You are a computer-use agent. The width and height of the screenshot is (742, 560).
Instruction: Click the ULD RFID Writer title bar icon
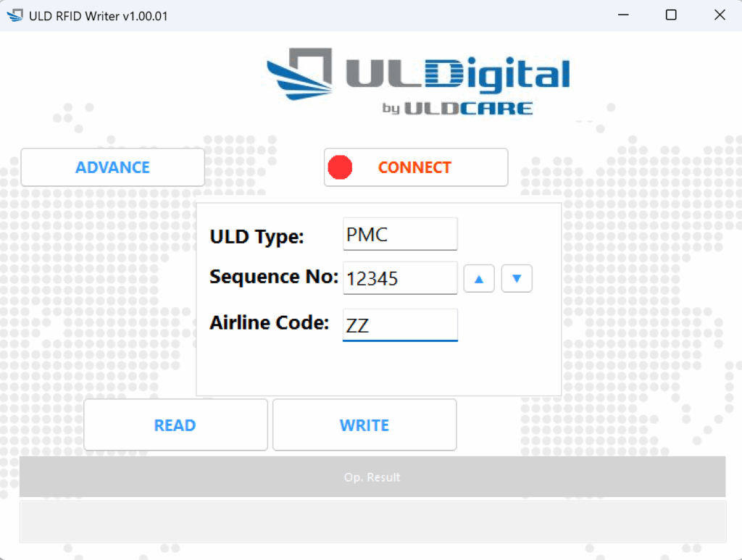[x=14, y=15]
